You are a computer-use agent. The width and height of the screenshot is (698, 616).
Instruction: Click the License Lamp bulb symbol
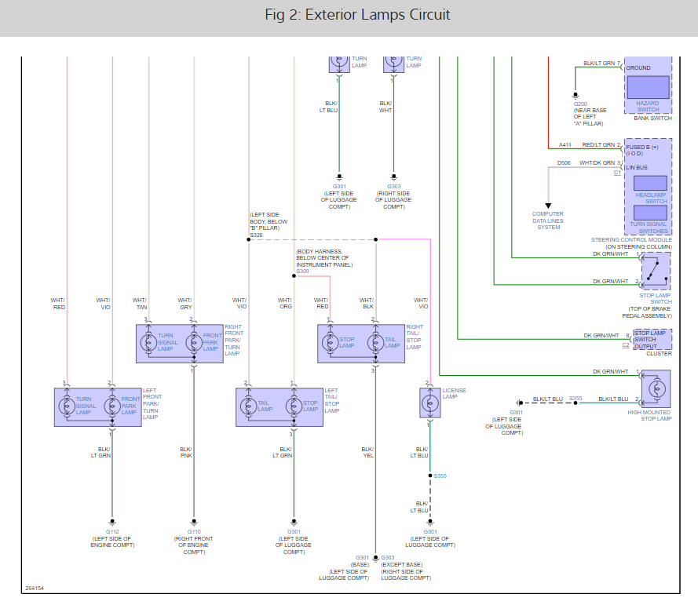point(430,403)
